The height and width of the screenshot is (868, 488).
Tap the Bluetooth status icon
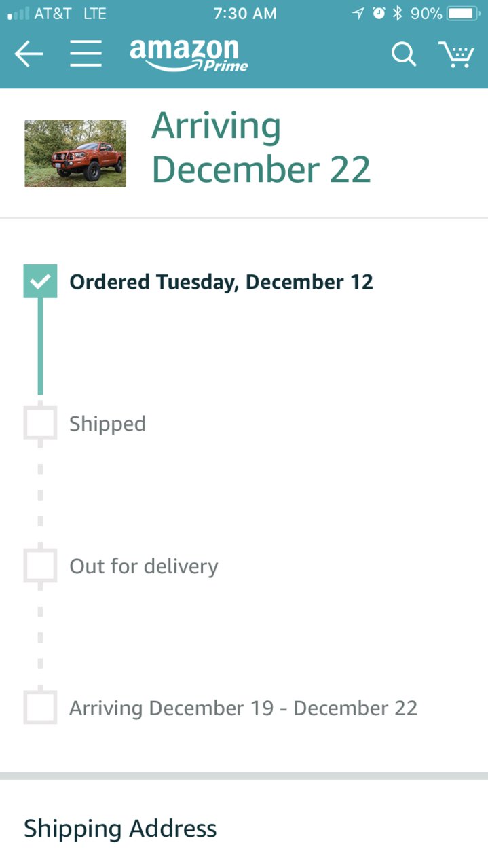point(398,14)
